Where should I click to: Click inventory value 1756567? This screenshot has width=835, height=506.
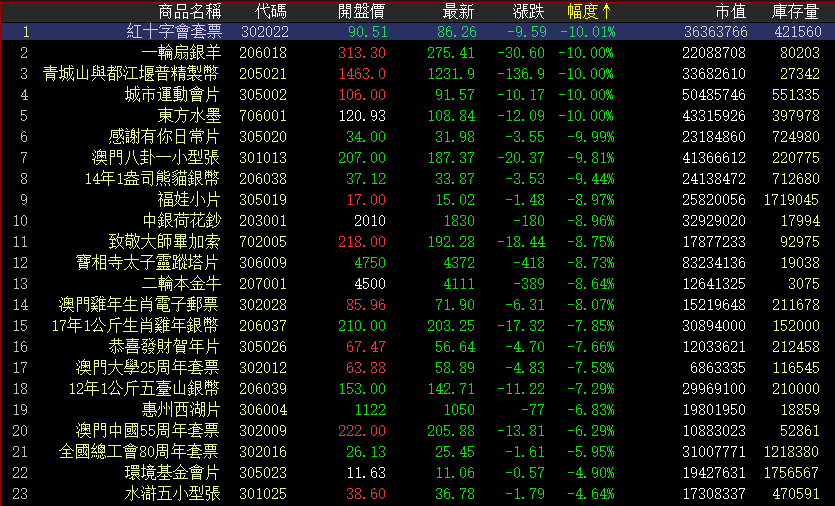click(x=791, y=473)
